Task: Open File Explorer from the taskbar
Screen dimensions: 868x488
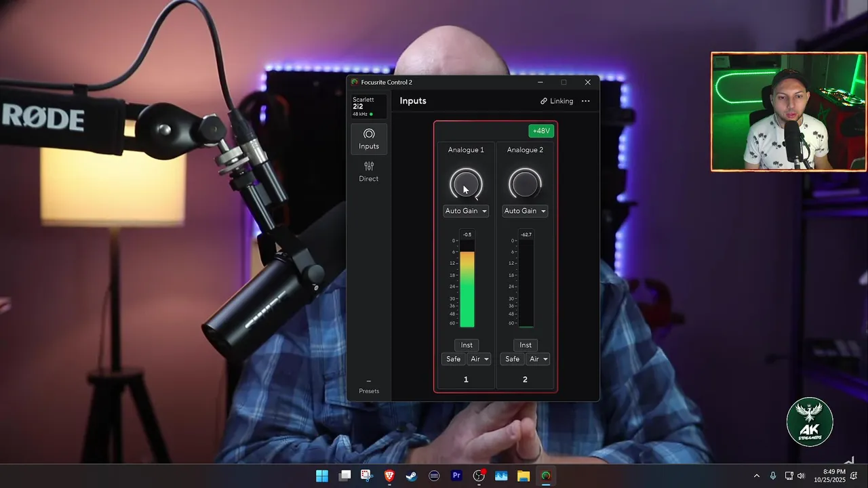Action: pyautogui.click(x=524, y=476)
